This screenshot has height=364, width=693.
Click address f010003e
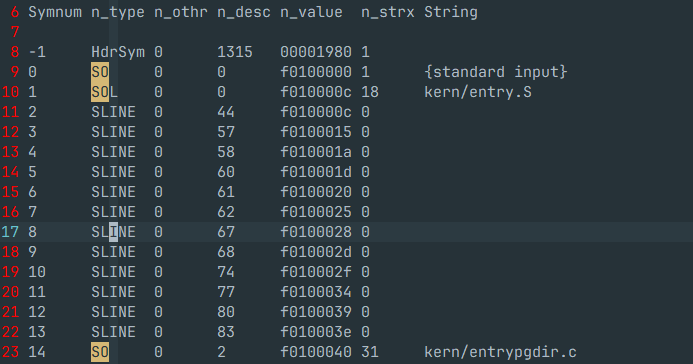[x=316, y=332]
